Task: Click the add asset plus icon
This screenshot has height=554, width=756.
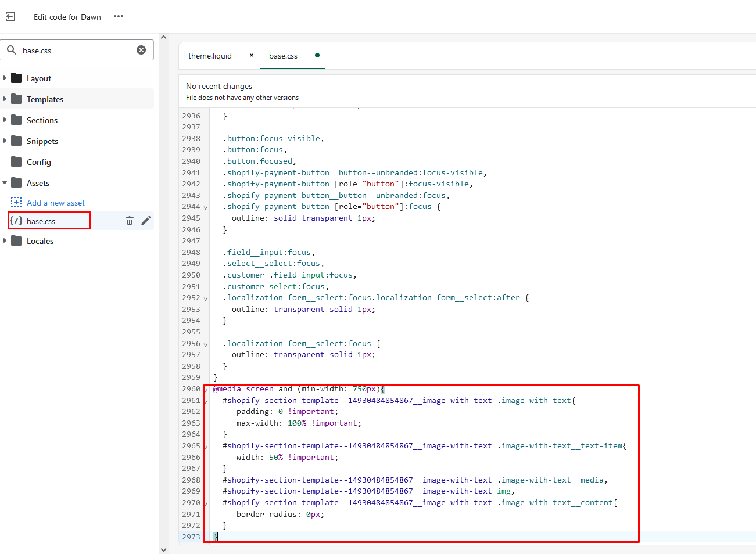Action: (16, 202)
